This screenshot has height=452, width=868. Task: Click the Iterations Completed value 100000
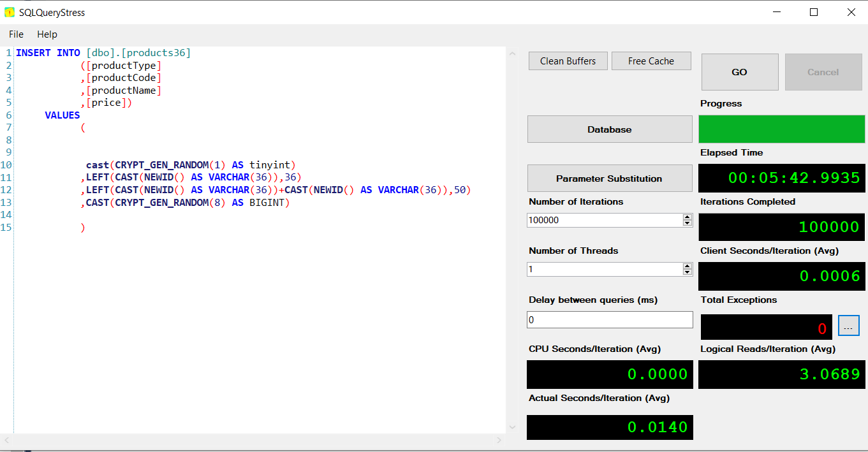click(829, 227)
